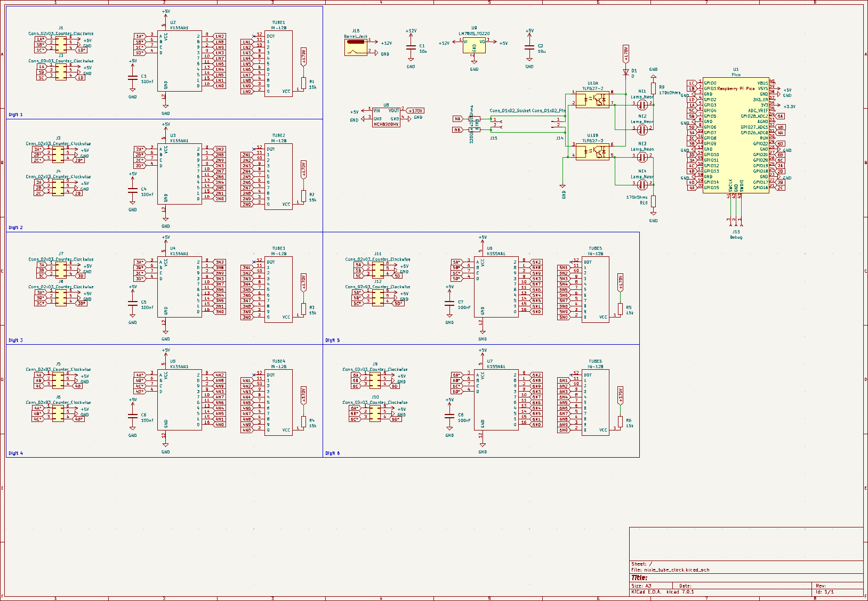
Task: Select the NE4 Lamp_Neon symbol
Action: coord(642,184)
